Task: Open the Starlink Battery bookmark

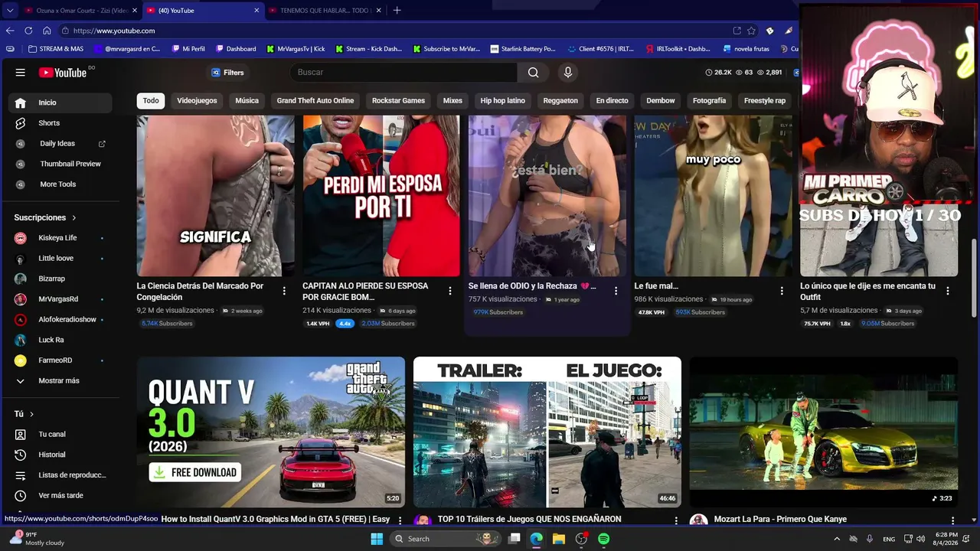Action: point(523,49)
